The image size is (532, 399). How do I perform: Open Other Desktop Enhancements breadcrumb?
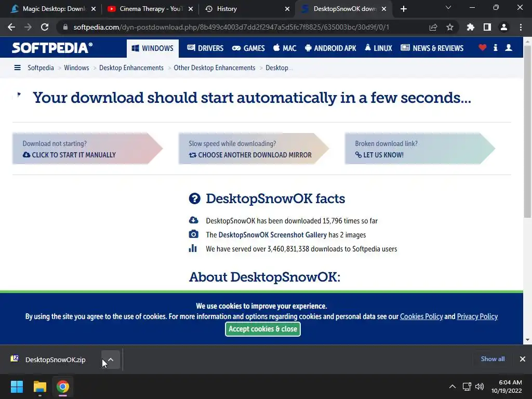coord(215,68)
